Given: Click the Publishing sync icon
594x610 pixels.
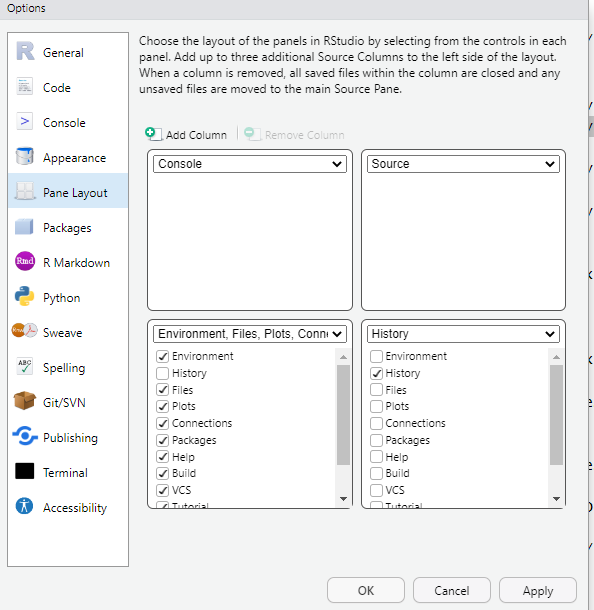Looking at the screenshot, I should click(x=25, y=436).
